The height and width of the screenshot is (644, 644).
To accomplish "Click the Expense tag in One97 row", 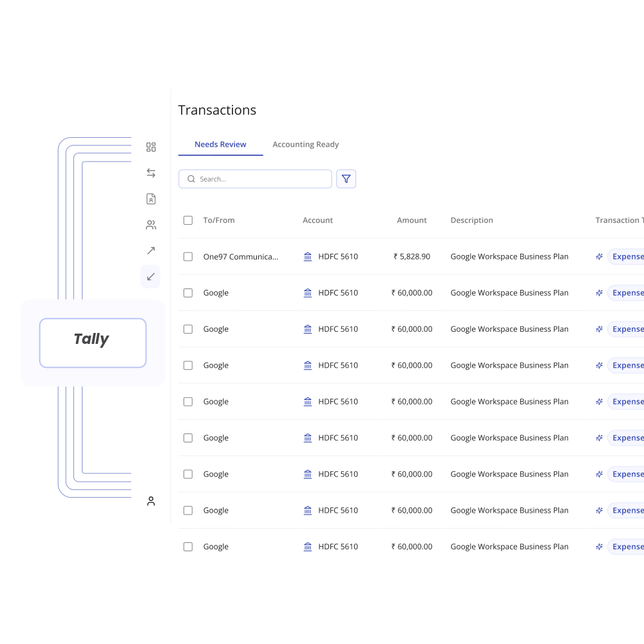I will (626, 257).
